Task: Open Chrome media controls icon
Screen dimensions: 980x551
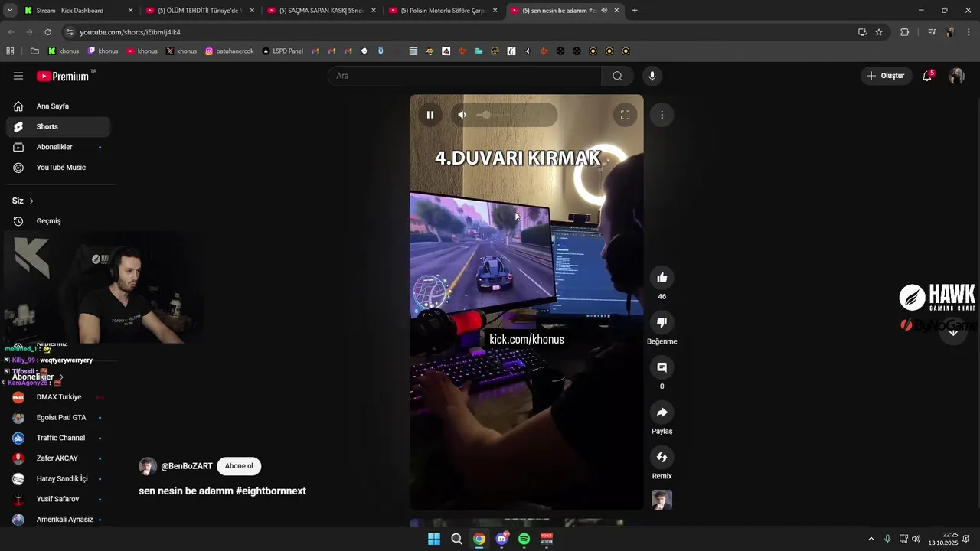Action: (932, 32)
